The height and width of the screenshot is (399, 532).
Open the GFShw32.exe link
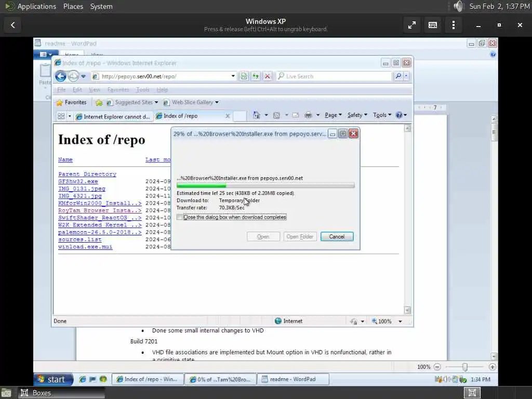(78, 181)
